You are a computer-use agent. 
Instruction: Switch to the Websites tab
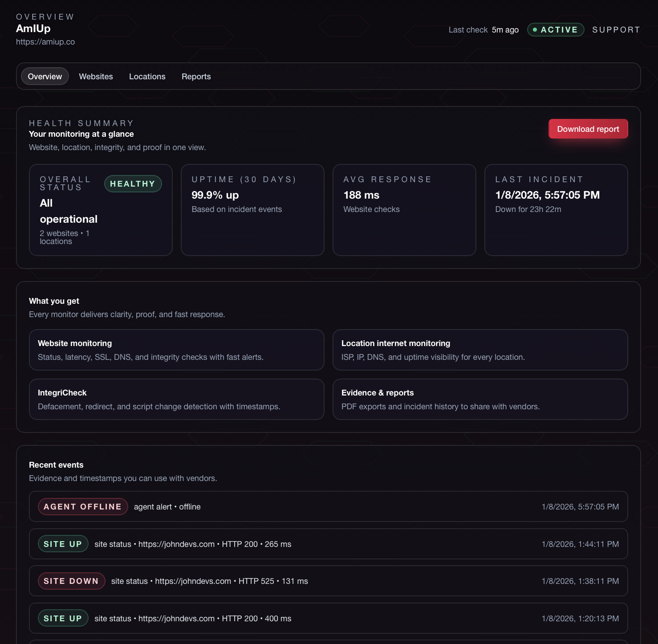point(96,76)
